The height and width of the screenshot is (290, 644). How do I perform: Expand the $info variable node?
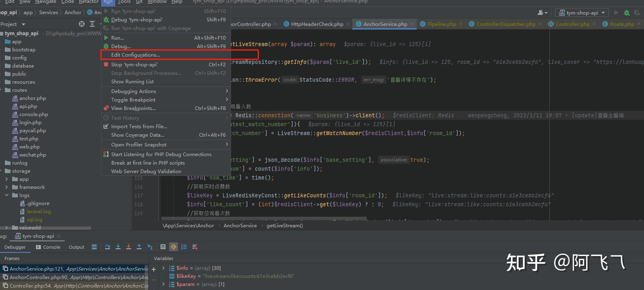(163, 268)
